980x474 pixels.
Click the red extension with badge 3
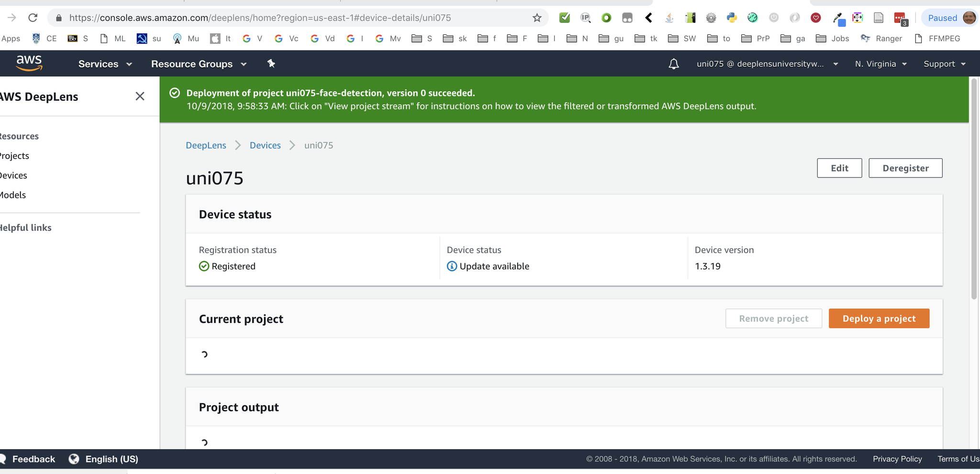pos(901,19)
